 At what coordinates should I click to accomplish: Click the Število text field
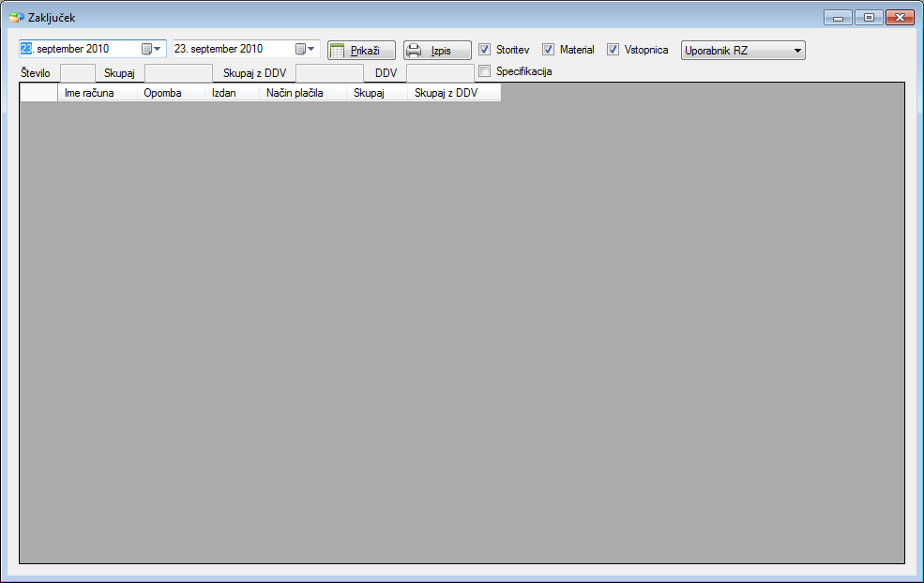(x=78, y=73)
